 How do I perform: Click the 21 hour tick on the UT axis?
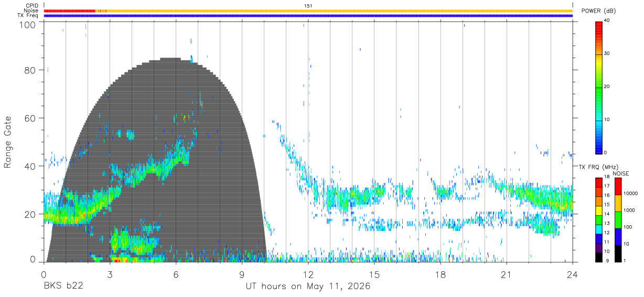pyautogui.click(x=506, y=274)
